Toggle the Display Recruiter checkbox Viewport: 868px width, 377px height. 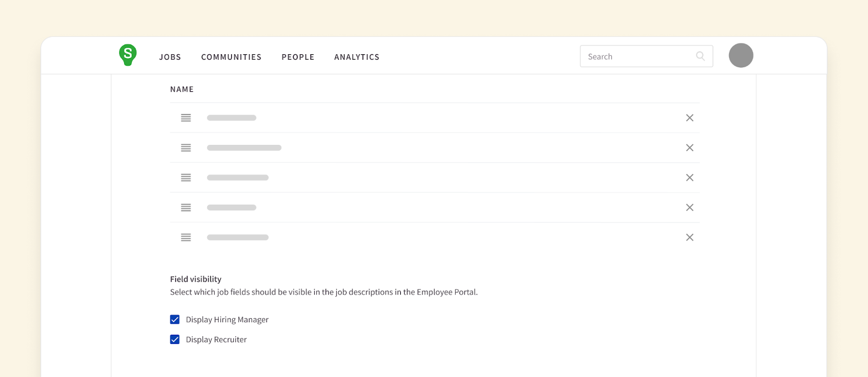pos(175,340)
